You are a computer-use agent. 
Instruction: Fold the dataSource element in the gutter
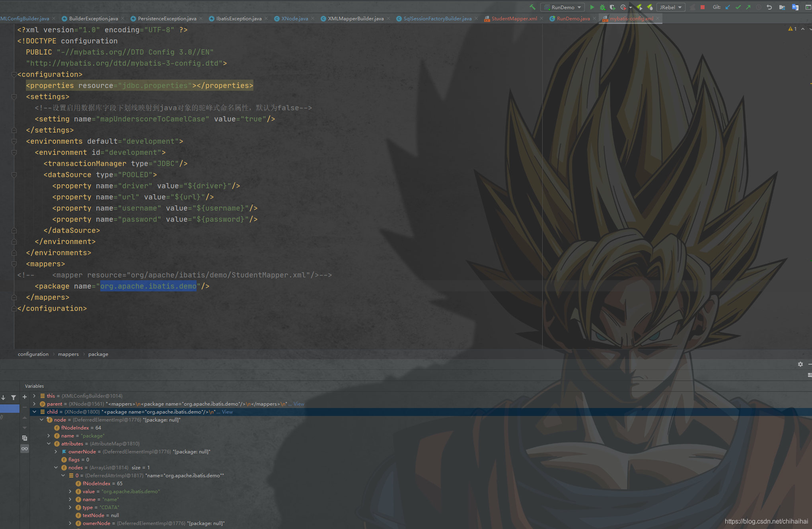pyautogui.click(x=14, y=175)
